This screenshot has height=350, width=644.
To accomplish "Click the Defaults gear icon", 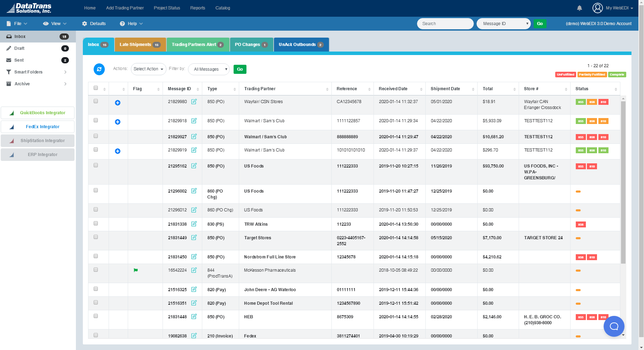I will coord(85,24).
